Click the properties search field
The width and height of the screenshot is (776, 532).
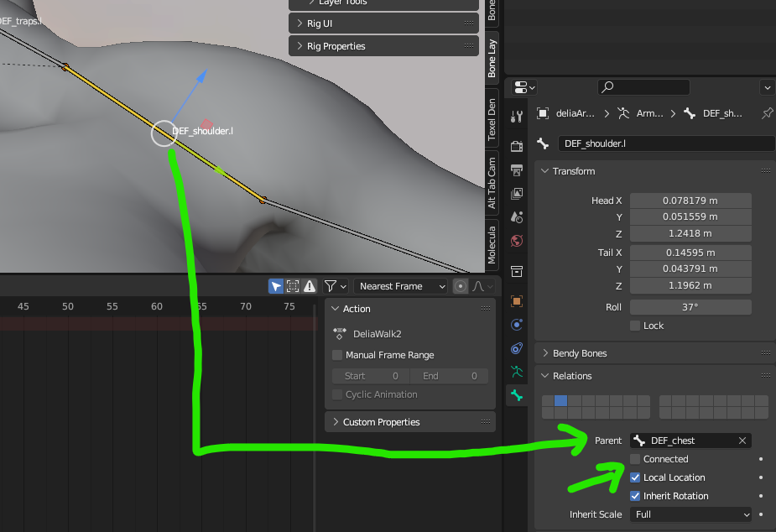pos(643,87)
